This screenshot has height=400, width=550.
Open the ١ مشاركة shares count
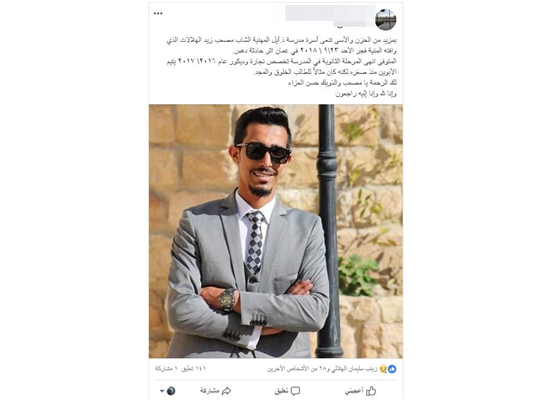click(x=166, y=369)
